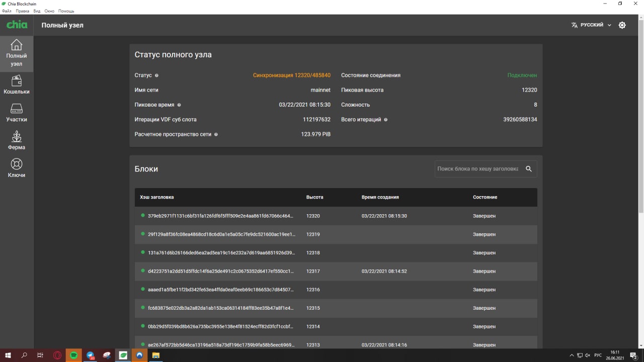Screen dimensions: 644x362
Task: Open the Windows Start menu
Action: (x=8, y=355)
